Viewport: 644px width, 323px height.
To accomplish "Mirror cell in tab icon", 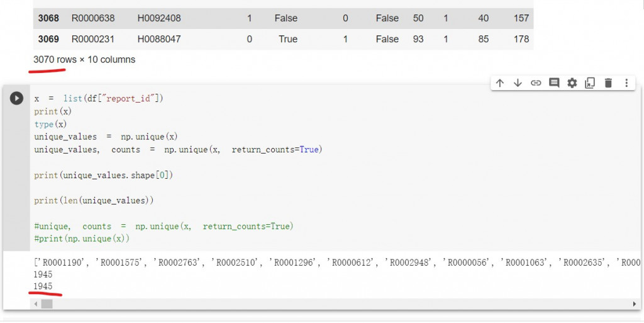I will click(590, 83).
